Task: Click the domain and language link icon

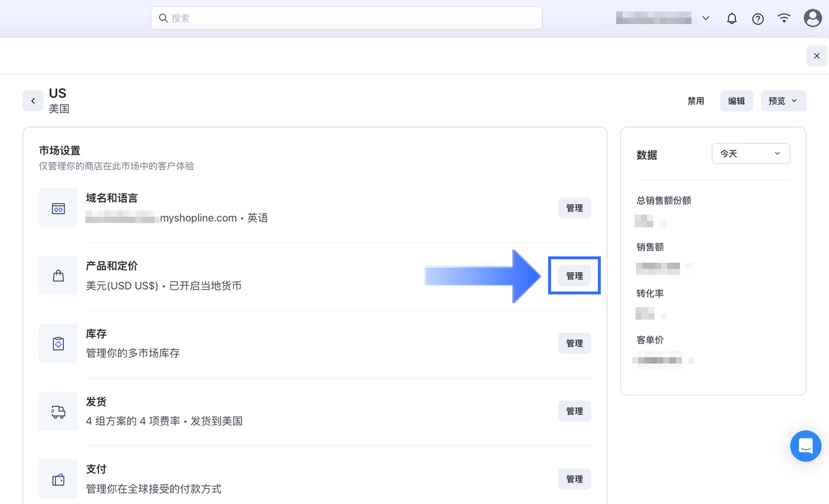Action: click(x=59, y=208)
